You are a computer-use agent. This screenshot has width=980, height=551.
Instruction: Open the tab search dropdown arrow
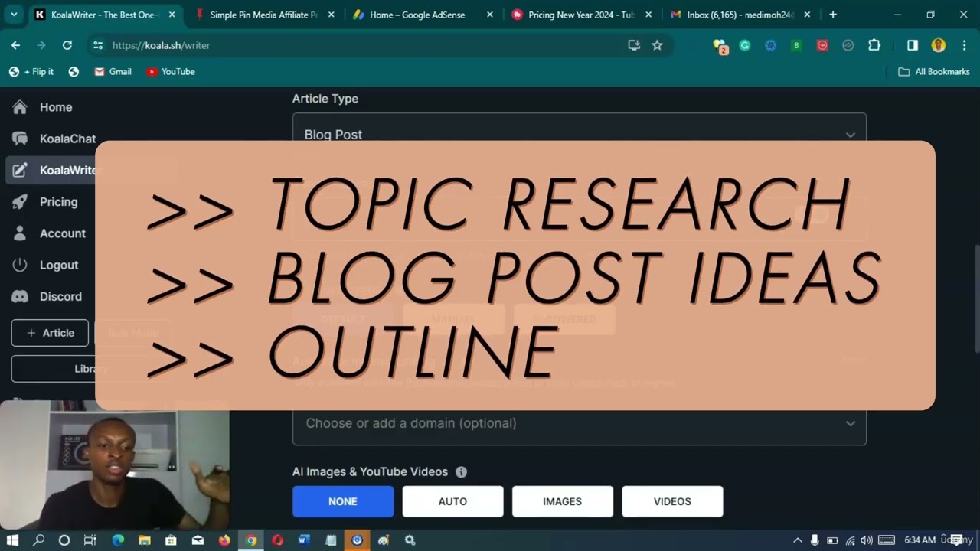point(14,15)
